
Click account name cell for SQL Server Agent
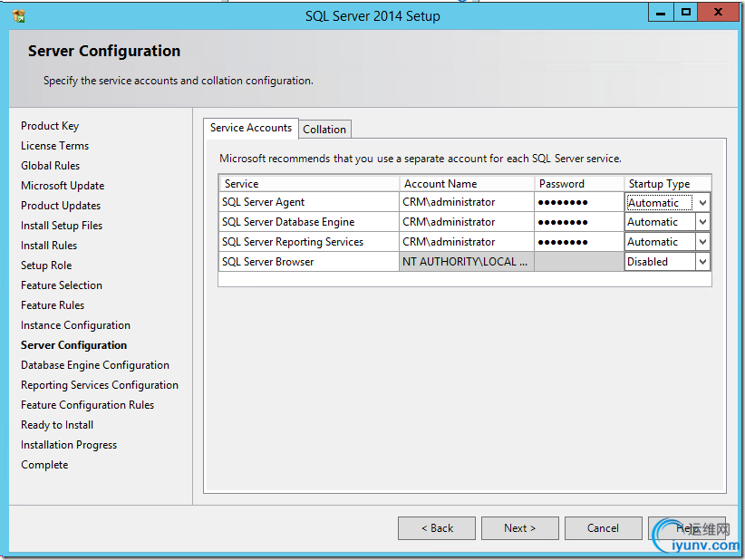[x=467, y=202]
